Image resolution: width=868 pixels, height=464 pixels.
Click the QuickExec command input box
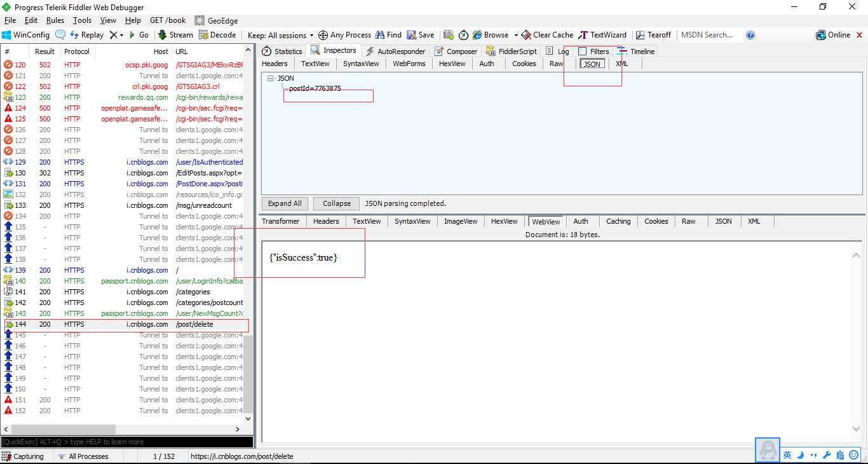pos(127,442)
